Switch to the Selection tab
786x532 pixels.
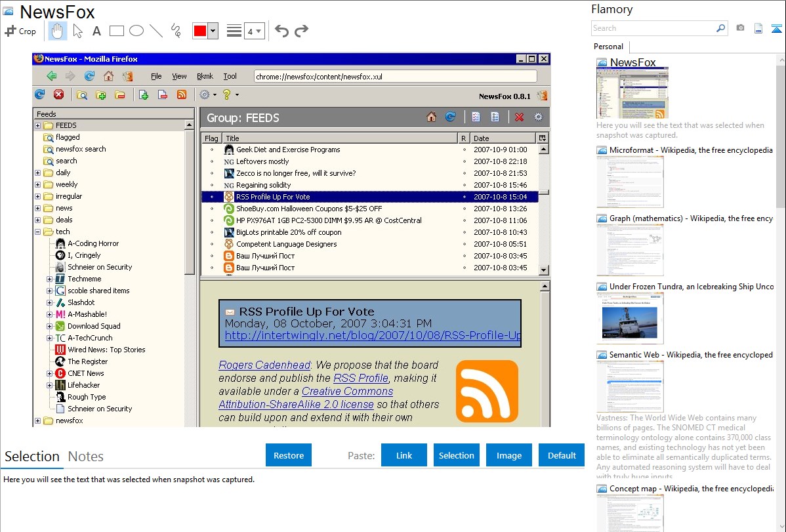pyautogui.click(x=32, y=457)
